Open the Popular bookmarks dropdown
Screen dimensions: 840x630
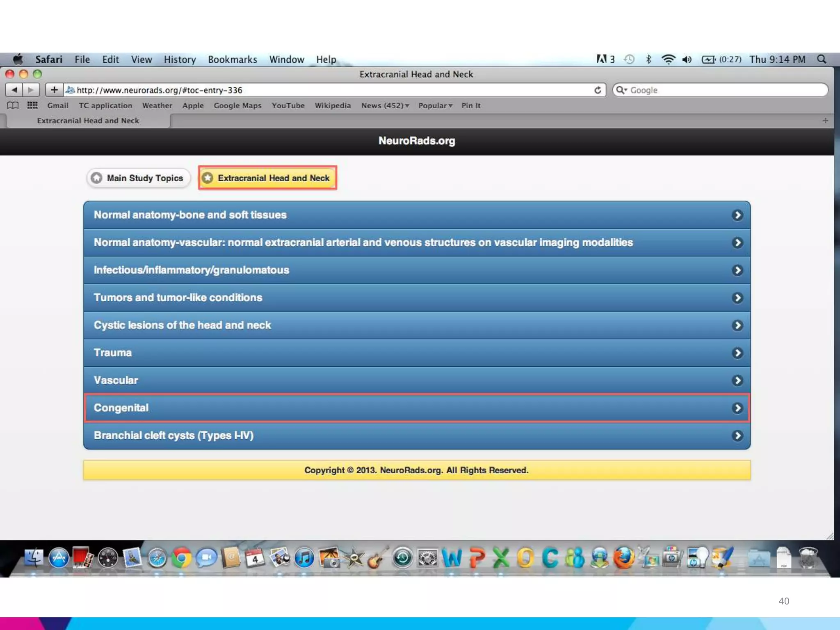(x=435, y=105)
